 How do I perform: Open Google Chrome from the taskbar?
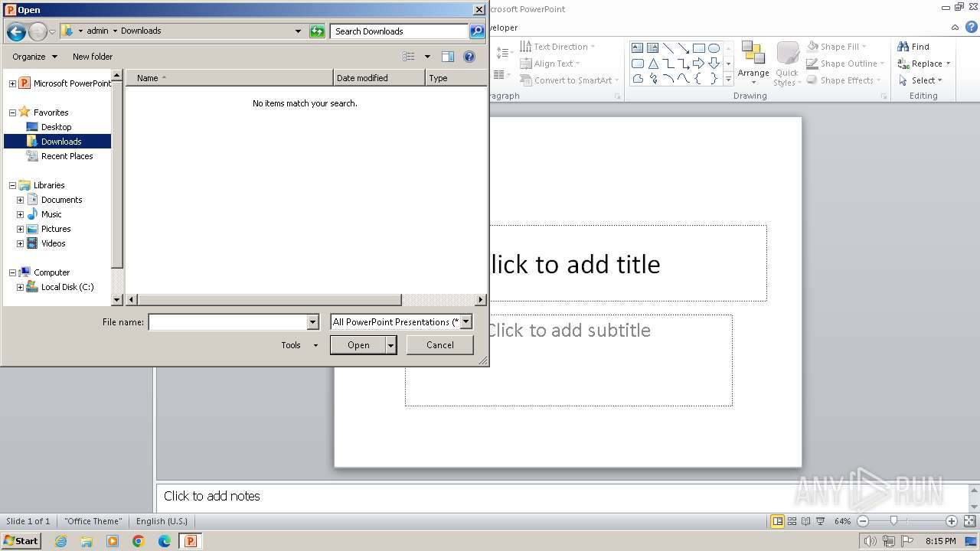(139, 541)
